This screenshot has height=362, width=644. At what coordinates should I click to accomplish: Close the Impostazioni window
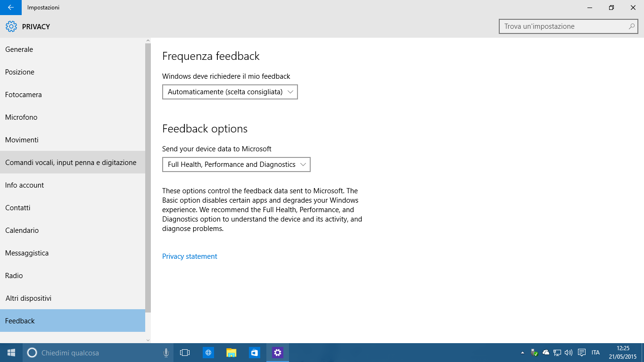[633, 8]
